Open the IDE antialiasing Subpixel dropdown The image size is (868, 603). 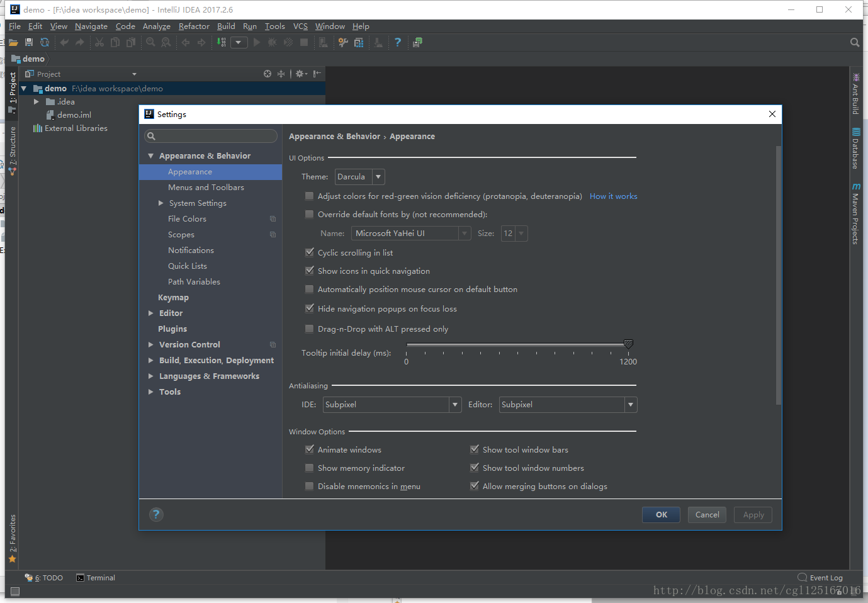[x=392, y=405]
